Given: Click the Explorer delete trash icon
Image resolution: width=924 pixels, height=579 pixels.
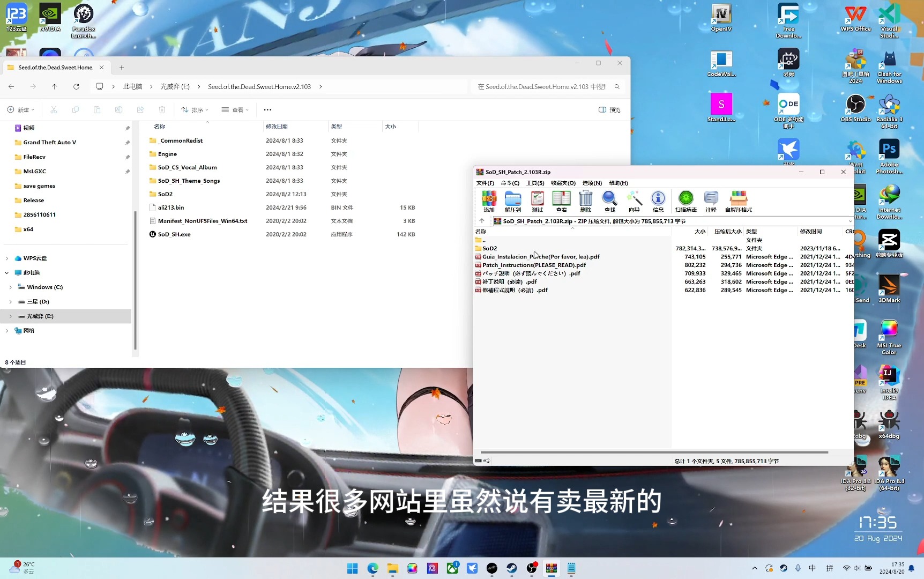Looking at the screenshot, I should (x=162, y=109).
